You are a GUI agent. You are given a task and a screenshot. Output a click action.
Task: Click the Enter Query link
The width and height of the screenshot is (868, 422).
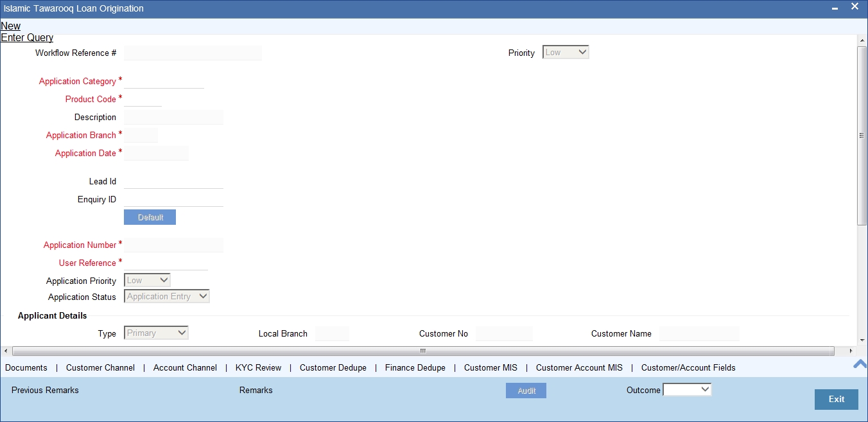coord(27,38)
